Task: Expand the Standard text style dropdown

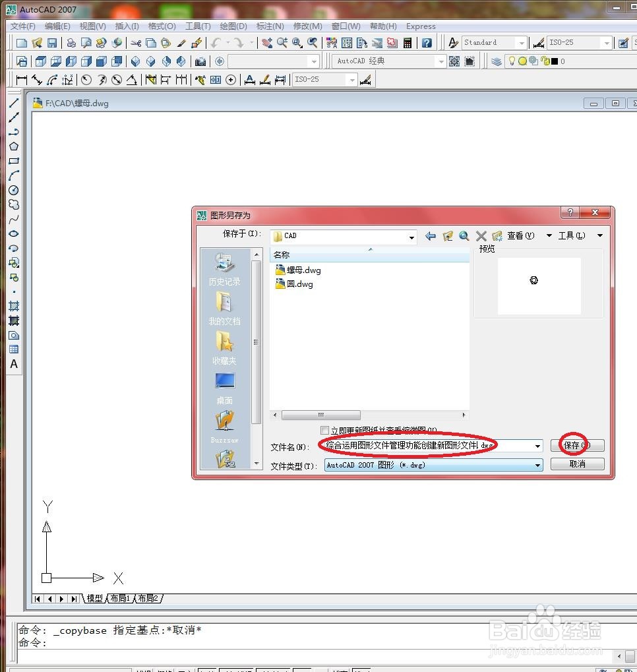Action: point(522,43)
